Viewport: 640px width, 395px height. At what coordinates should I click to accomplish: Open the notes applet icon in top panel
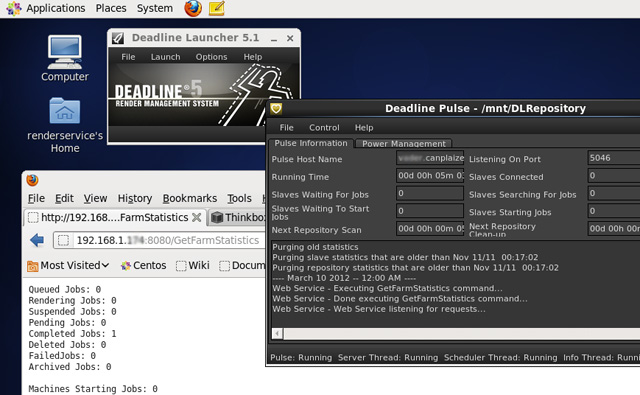217,8
